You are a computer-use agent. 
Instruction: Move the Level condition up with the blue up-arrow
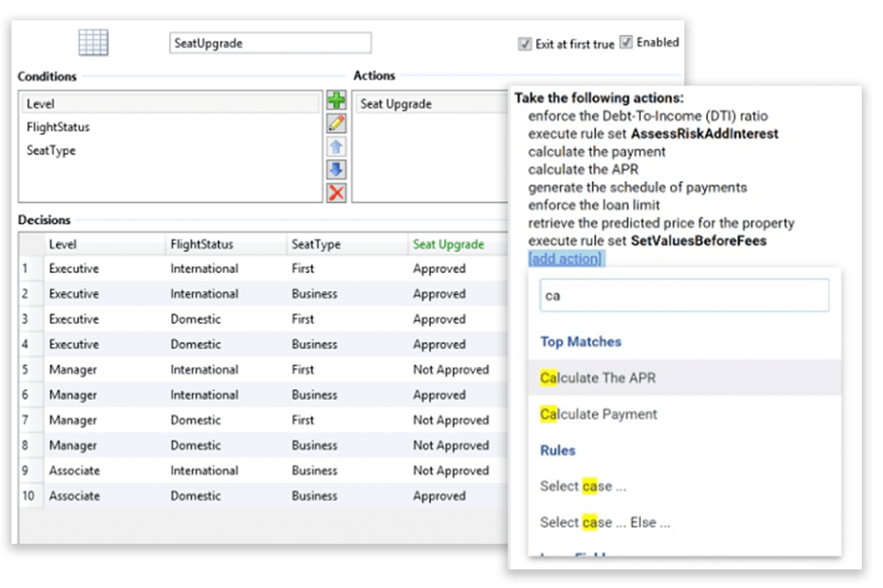tap(336, 147)
